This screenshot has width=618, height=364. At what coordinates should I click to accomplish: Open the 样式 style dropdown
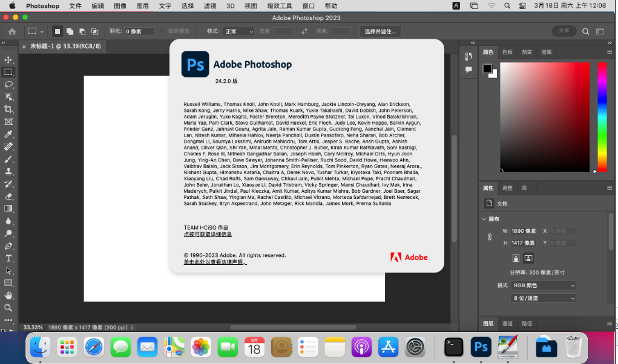pos(238,31)
